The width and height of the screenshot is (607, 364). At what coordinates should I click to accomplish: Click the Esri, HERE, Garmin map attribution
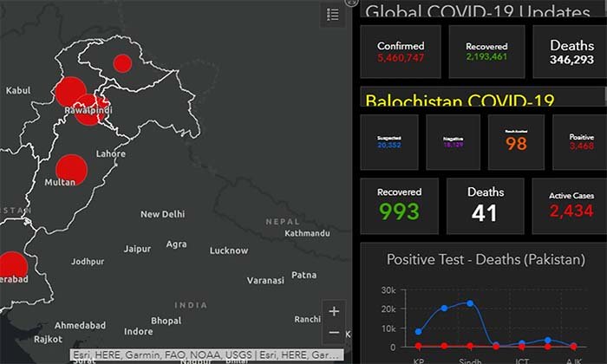pyautogui.click(x=206, y=354)
